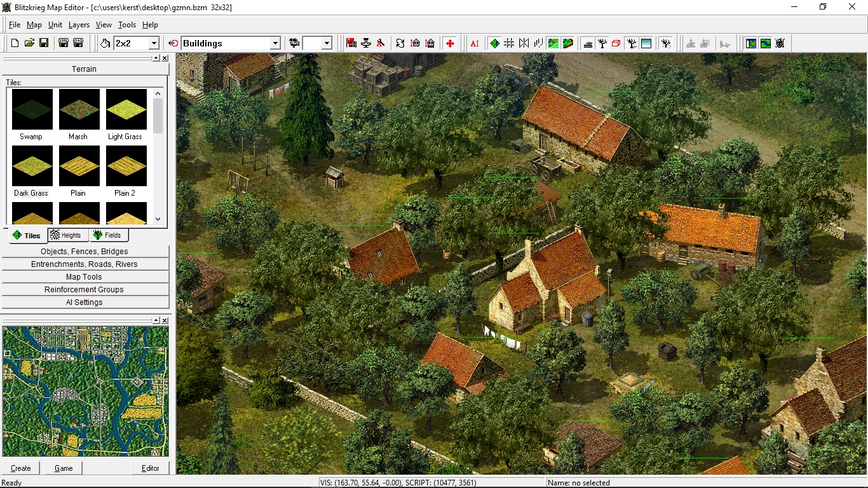
Task: Collapse the Terrain panel header
Action: coord(84,69)
